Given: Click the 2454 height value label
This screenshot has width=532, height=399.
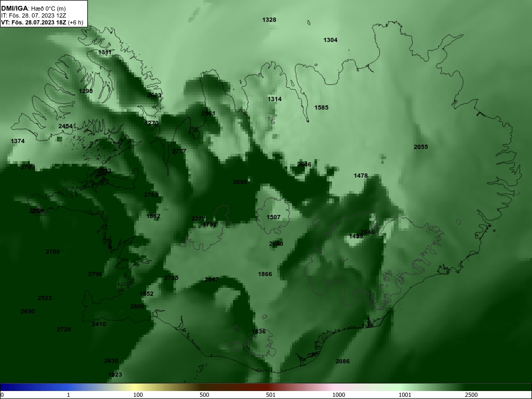Looking at the screenshot, I should 65,126.
